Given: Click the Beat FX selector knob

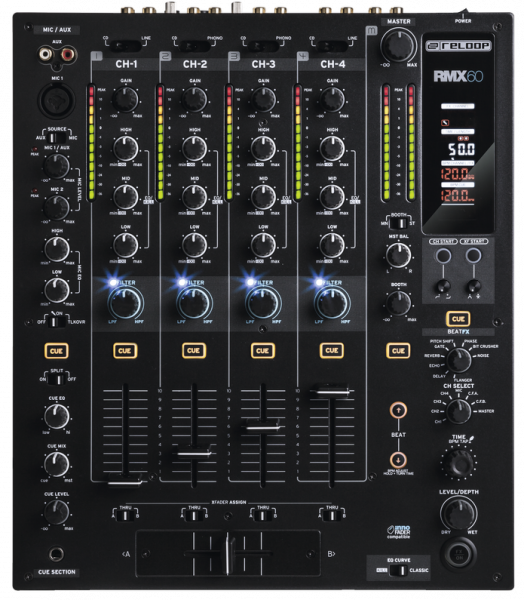Looking at the screenshot, I should [x=459, y=360].
